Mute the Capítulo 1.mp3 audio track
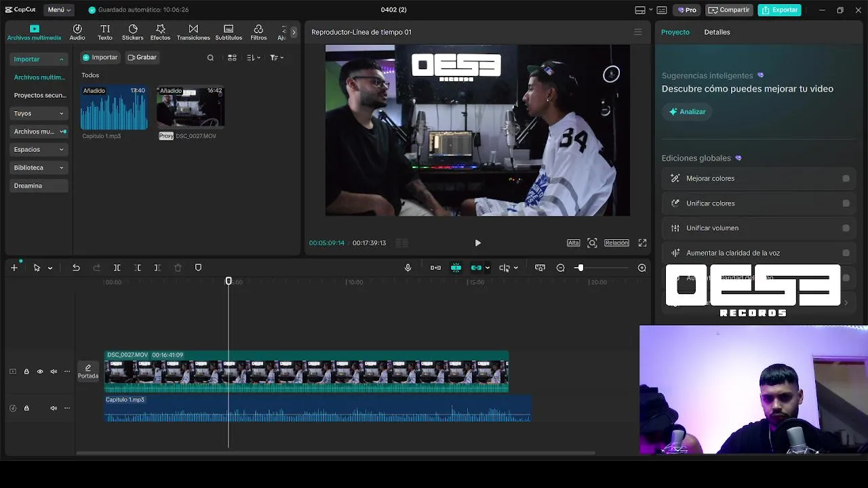868x488 pixels. (x=54, y=408)
